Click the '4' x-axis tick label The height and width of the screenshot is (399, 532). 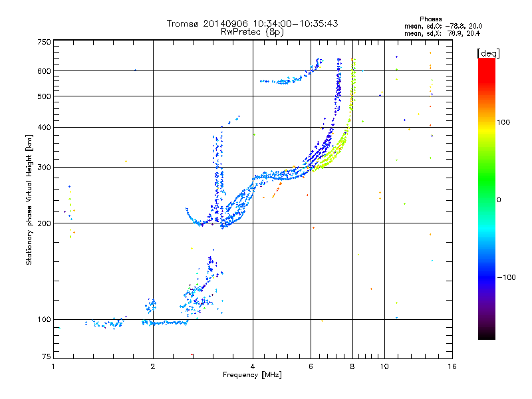(x=253, y=366)
